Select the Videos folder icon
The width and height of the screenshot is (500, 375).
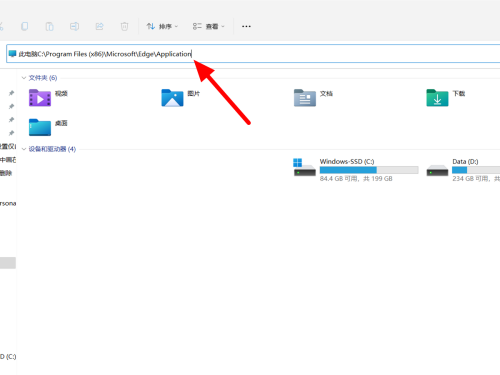point(40,98)
